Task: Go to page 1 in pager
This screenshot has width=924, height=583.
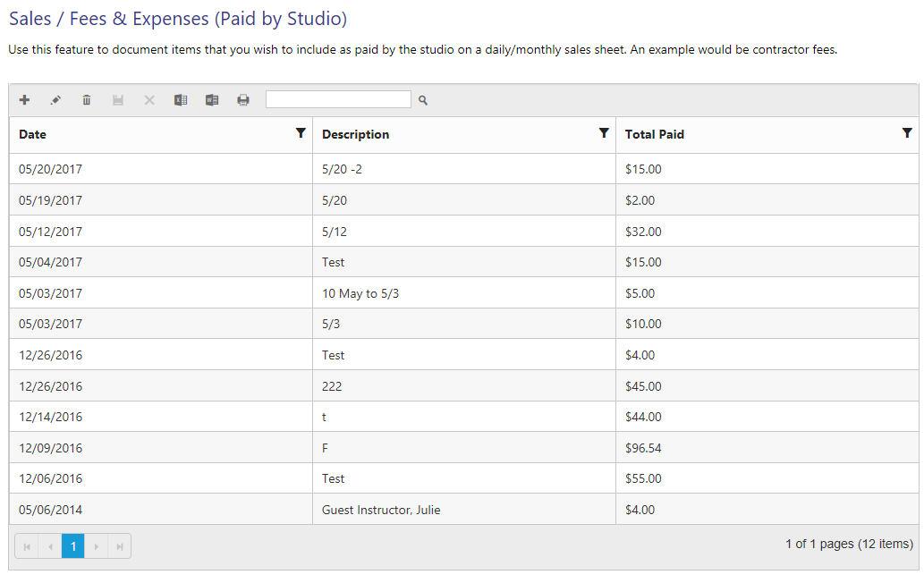Action: (73, 545)
